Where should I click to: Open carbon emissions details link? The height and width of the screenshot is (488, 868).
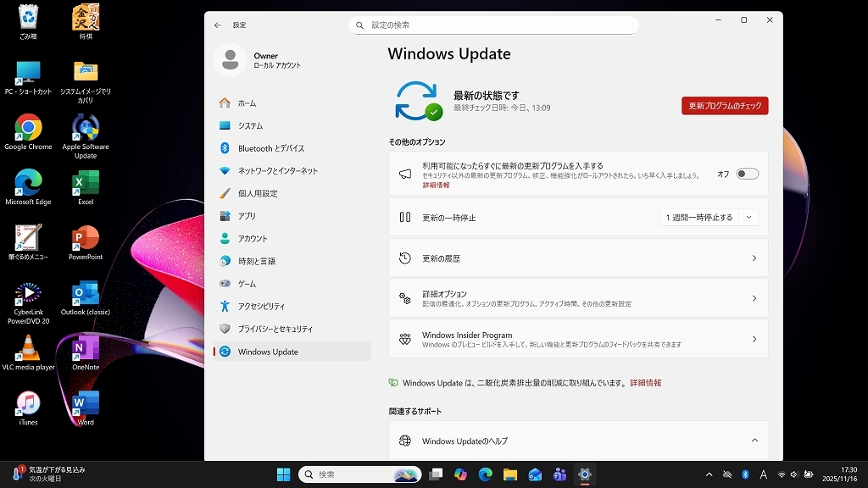[645, 383]
